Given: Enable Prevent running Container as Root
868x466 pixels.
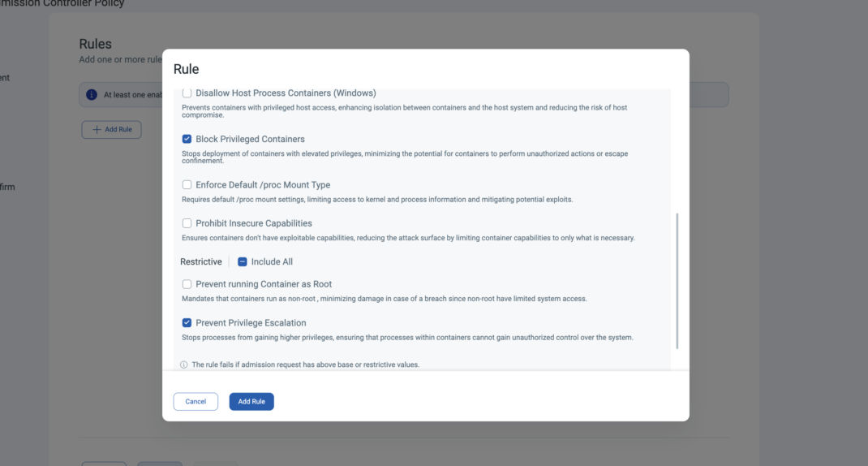Looking at the screenshot, I should point(187,284).
